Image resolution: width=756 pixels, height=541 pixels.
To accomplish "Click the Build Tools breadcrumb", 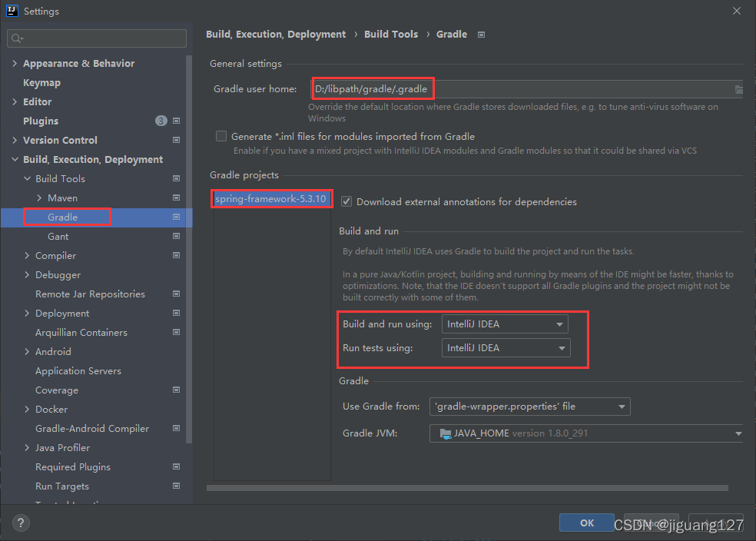I will coord(391,34).
